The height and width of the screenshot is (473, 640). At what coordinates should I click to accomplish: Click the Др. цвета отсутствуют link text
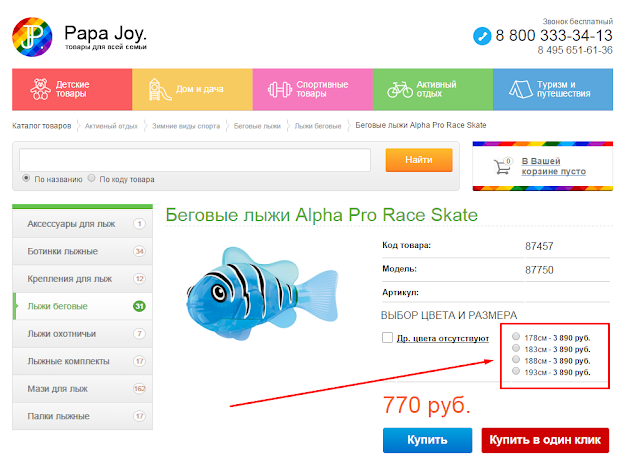pyautogui.click(x=442, y=338)
